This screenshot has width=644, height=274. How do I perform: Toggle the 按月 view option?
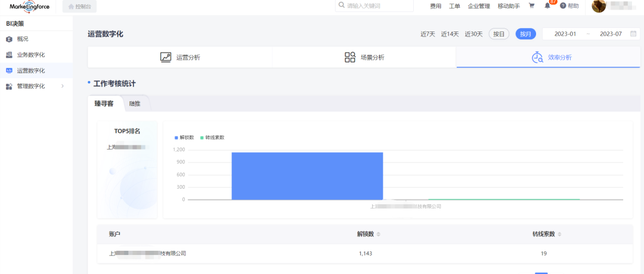(525, 34)
